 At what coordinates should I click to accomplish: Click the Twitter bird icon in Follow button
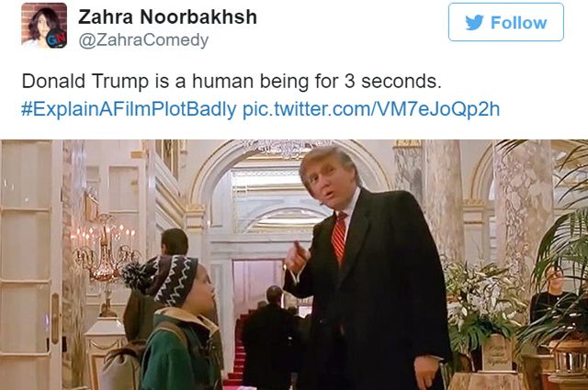coord(474,22)
